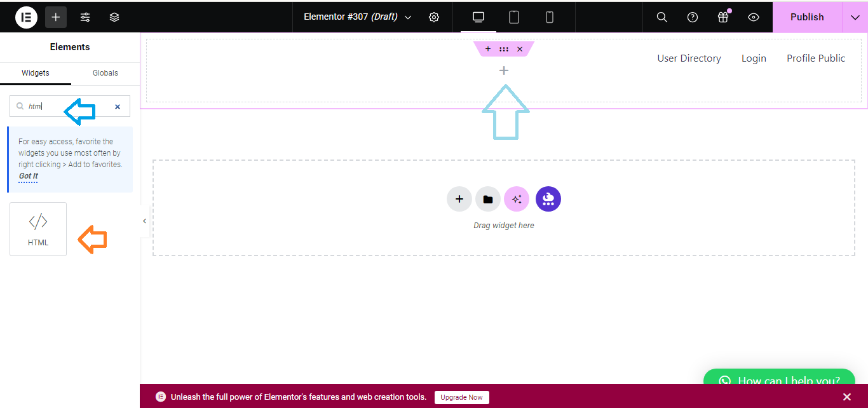
Task: Switch to tablet responsive view
Action: [514, 17]
